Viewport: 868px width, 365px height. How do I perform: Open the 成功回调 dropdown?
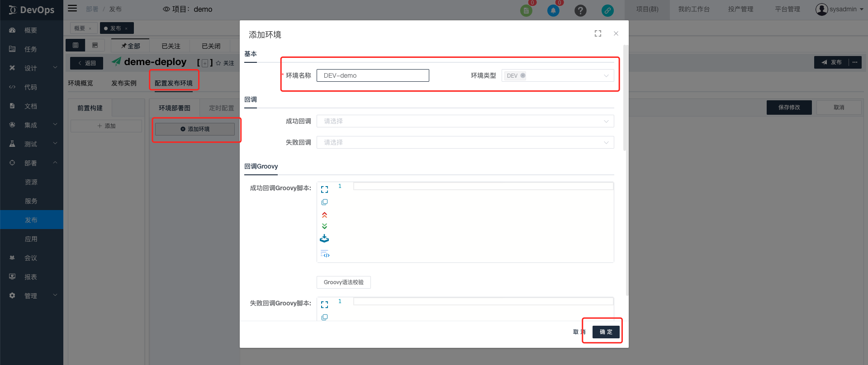(x=465, y=121)
